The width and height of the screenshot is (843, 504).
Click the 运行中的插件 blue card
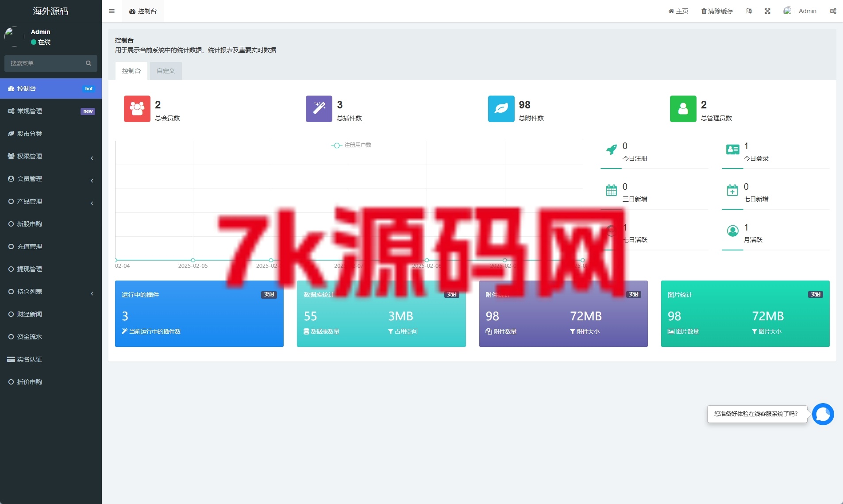(x=199, y=314)
